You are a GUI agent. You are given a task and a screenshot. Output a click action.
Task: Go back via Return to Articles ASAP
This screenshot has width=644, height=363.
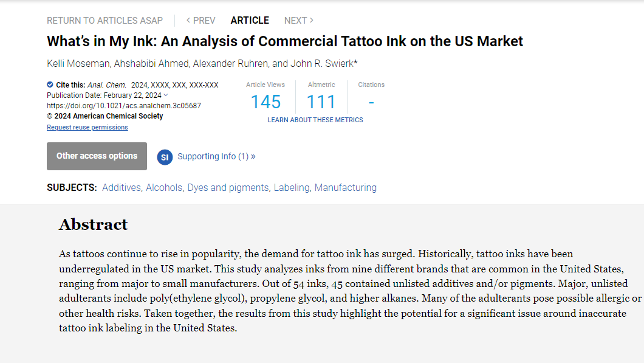coord(104,21)
